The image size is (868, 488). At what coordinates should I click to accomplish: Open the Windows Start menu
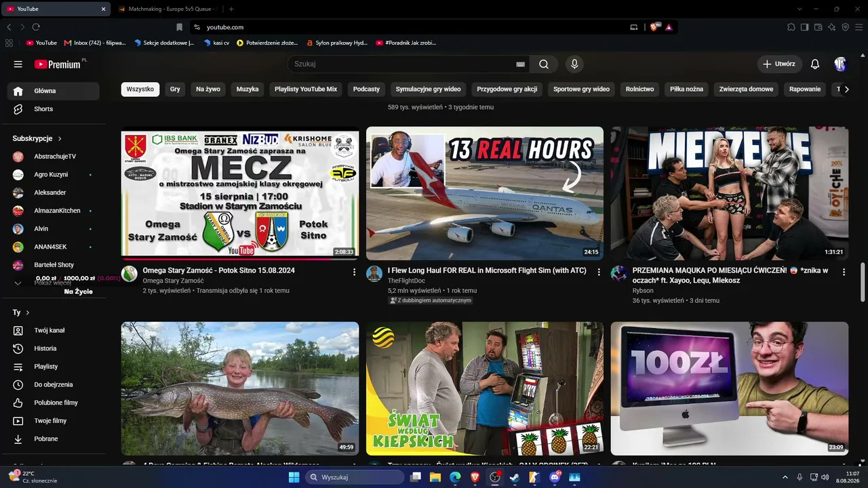294,477
